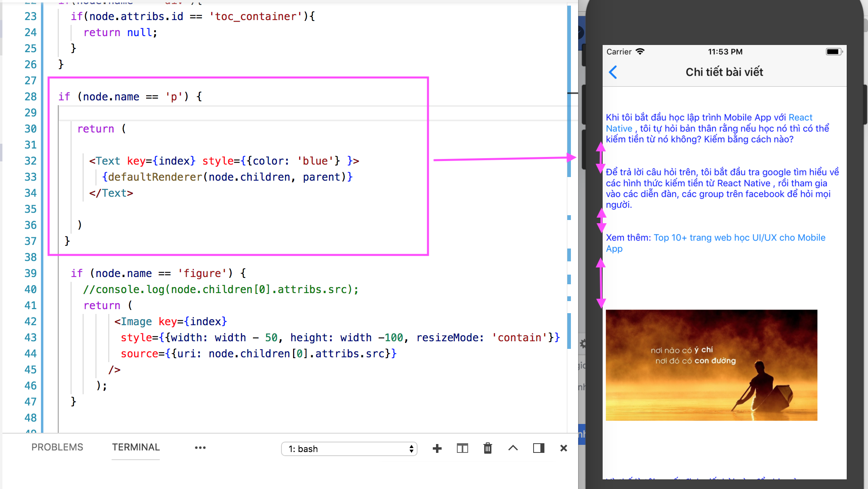868x489 pixels.
Task: Click the 'blue' color string on line 32
Action: tap(315, 161)
